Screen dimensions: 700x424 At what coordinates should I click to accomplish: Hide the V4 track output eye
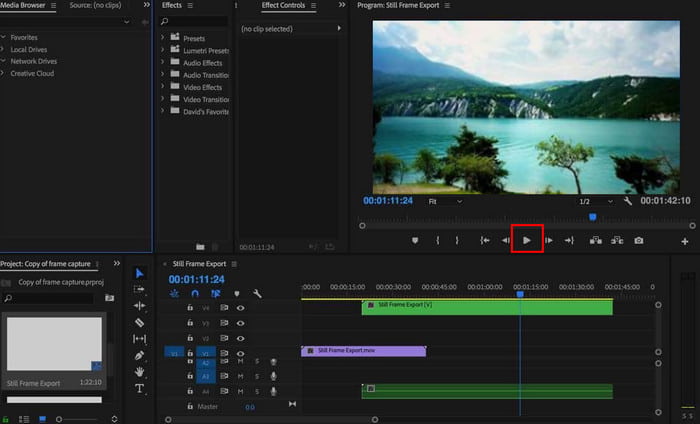[240, 308]
